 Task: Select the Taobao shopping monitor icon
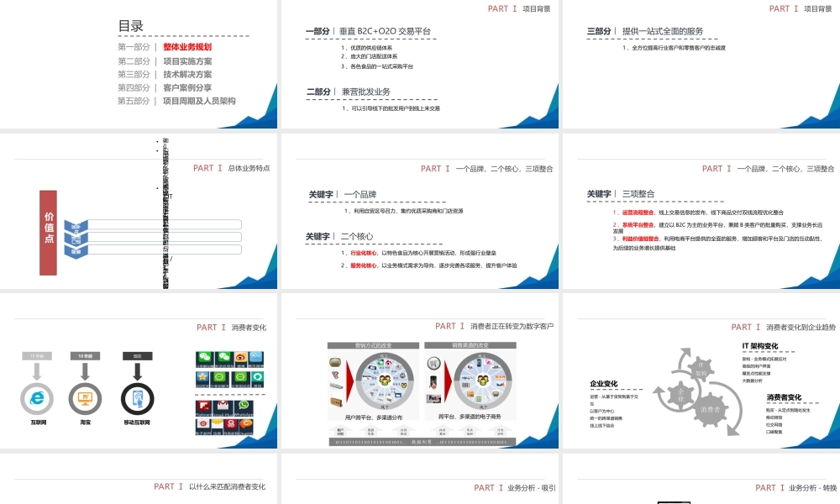(x=86, y=399)
